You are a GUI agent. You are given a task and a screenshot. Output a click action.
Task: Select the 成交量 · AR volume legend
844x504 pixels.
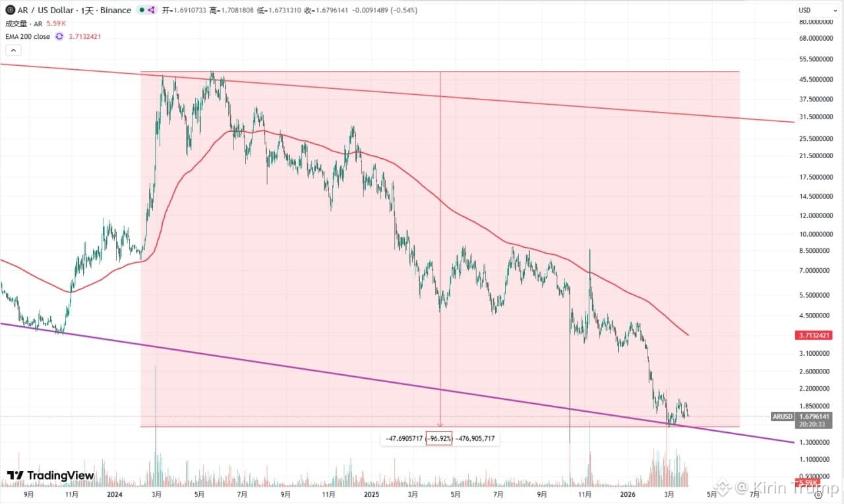(23, 23)
